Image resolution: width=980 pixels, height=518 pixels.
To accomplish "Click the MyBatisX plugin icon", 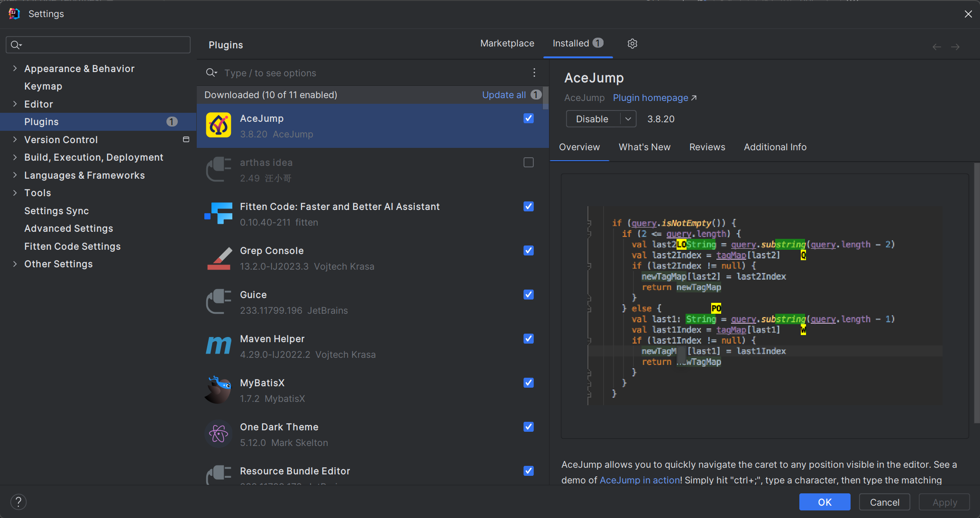I will tap(219, 389).
